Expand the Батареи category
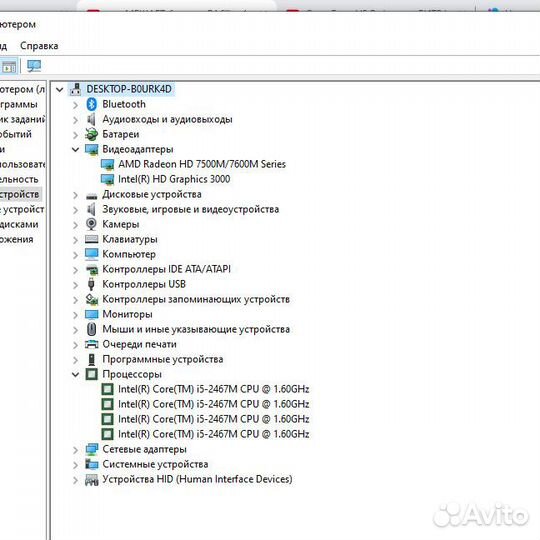Viewport: 540px width, 540px height. click(x=75, y=135)
